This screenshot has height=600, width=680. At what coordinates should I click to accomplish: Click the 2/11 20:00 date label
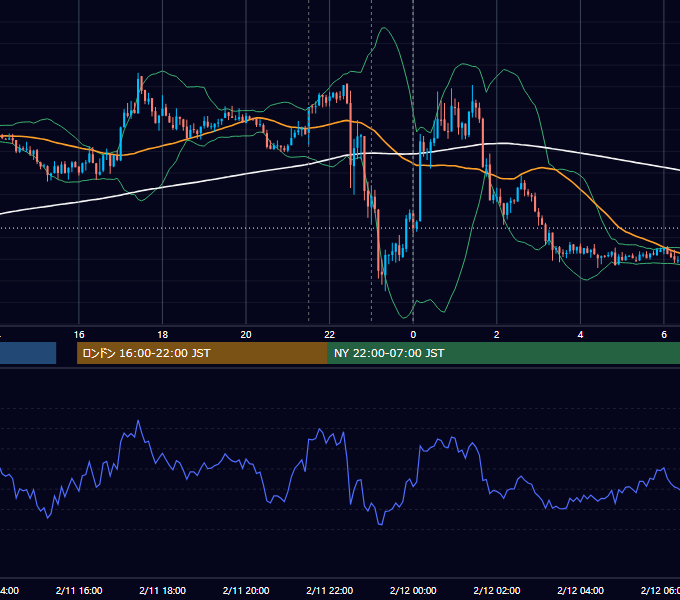(246, 590)
